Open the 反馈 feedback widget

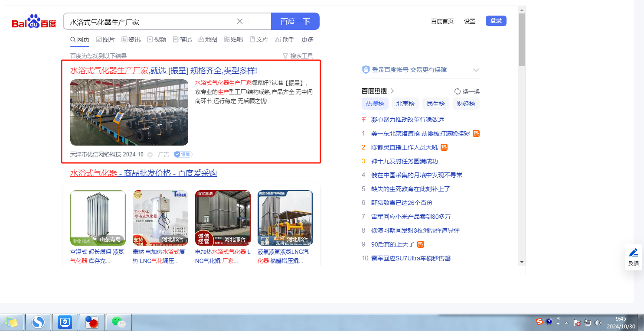click(634, 257)
